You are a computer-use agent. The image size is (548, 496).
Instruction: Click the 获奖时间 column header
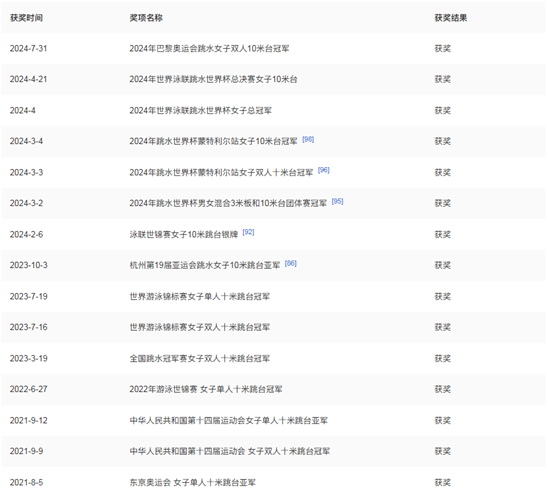coord(27,18)
